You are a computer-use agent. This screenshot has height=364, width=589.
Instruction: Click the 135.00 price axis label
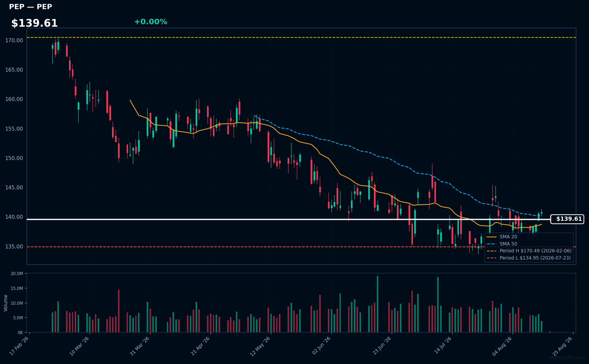pos(14,246)
